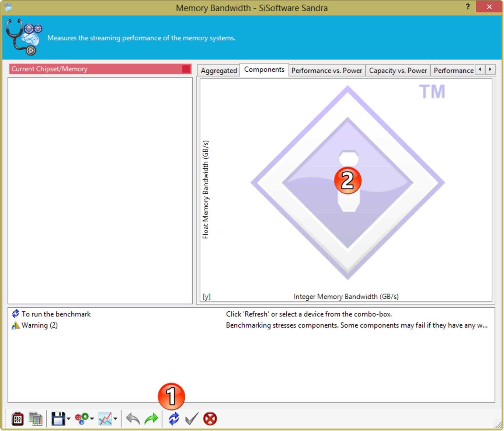Click the grey checkmark OK icon
The height and width of the screenshot is (431, 504).
click(x=192, y=418)
